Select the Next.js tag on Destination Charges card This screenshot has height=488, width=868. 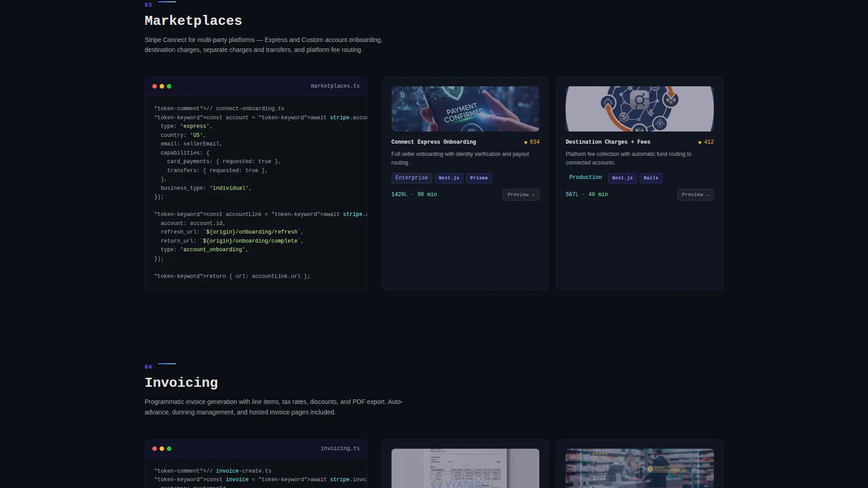click(x=623, y=178)
